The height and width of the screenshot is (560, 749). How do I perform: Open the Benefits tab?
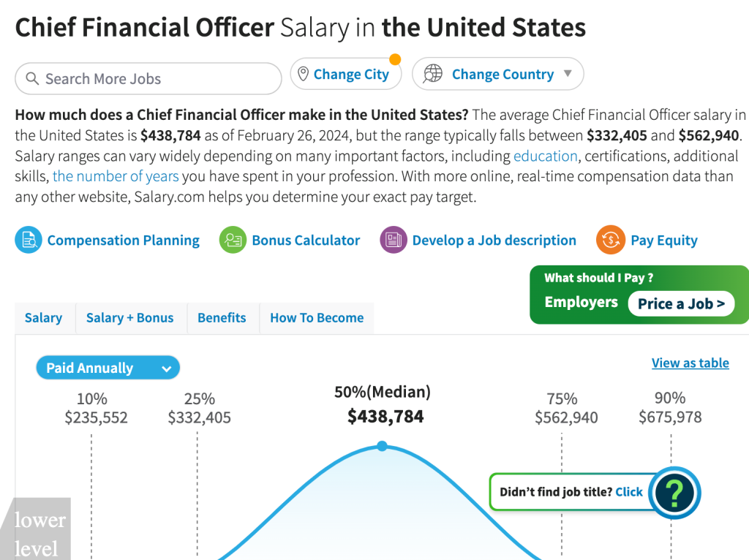coord(222,318)
